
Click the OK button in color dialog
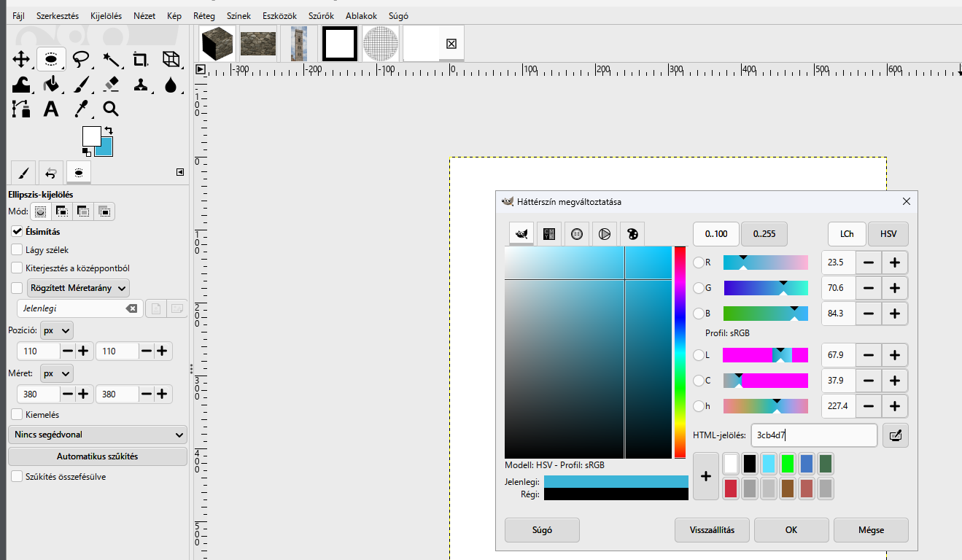tap(791, 530)
